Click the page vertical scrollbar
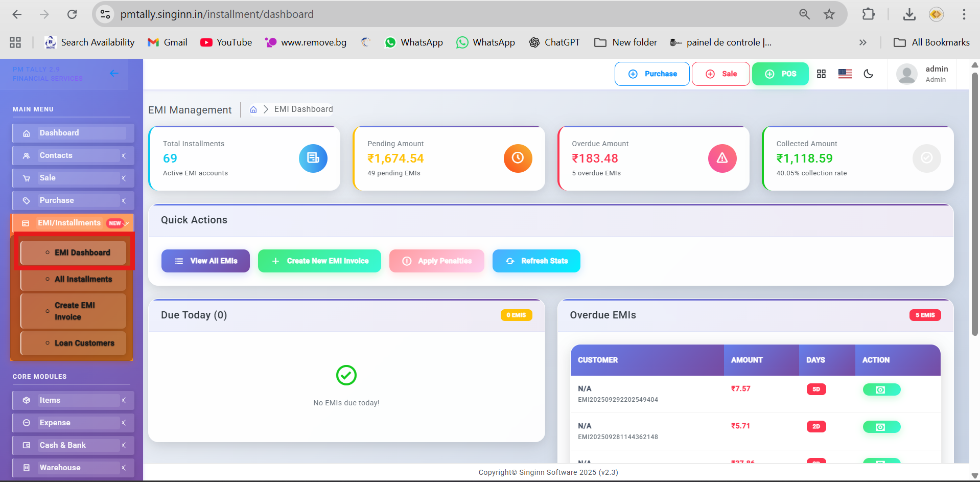980x482 pixels. (x=974, y=204)
